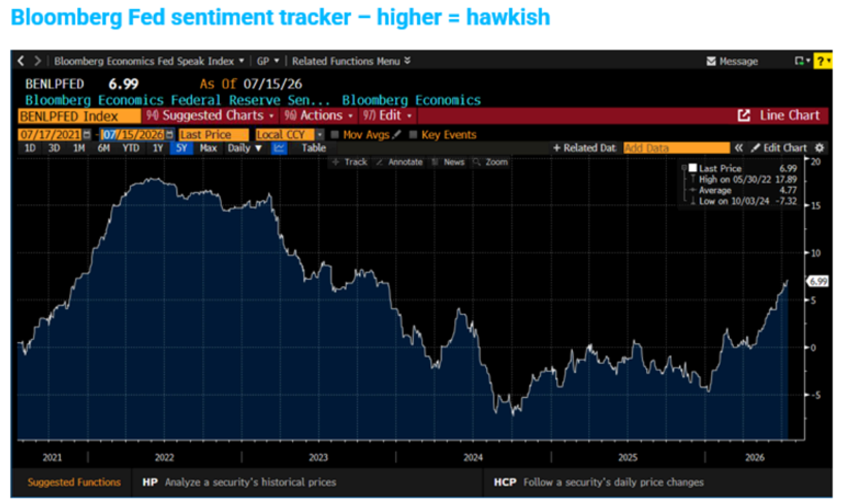Enable the Key Events checkbox
Image resolution: width=843 pixels, height=504 pixels.
413,135
